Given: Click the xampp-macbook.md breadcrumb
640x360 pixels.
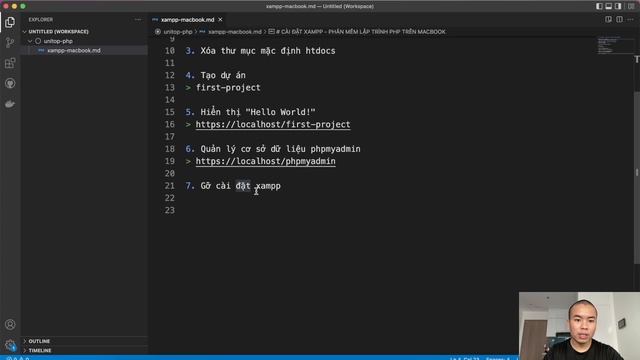Looking at the screenshot, I should click(x=235, y=31).
